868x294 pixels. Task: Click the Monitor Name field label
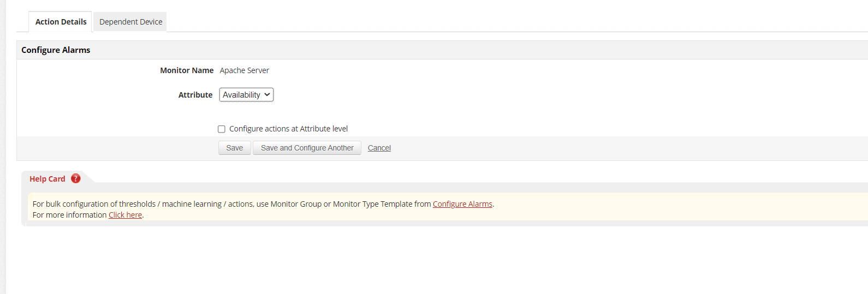pyautogui.click(x=187, y=70)
